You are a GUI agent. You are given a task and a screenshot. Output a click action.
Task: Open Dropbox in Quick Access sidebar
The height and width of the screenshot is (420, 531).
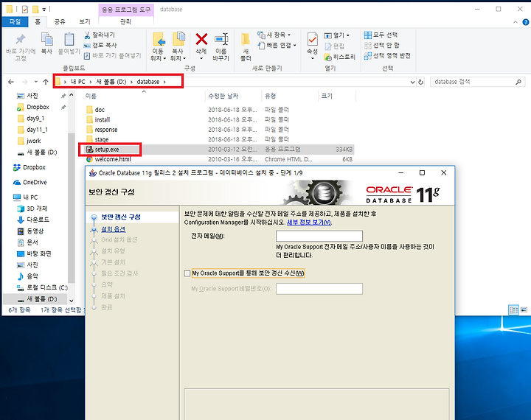[38, 107]
